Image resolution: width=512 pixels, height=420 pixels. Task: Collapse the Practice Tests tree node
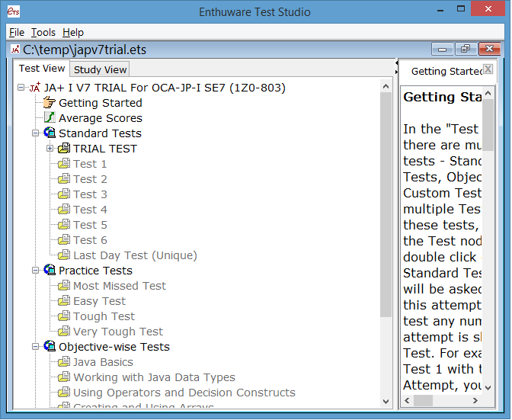36,271
